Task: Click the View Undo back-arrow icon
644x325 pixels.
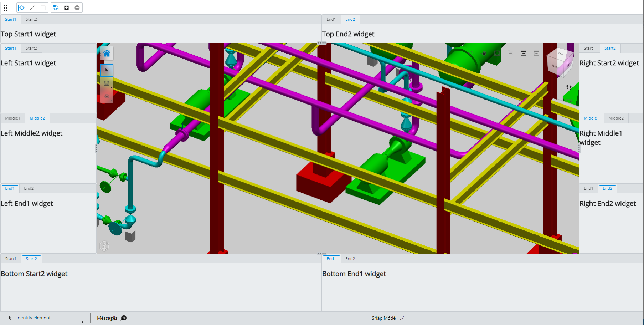Action: (524, 53)
